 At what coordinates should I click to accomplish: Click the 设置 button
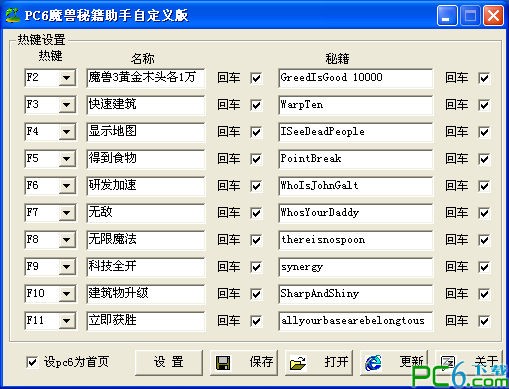pos(169,362)
